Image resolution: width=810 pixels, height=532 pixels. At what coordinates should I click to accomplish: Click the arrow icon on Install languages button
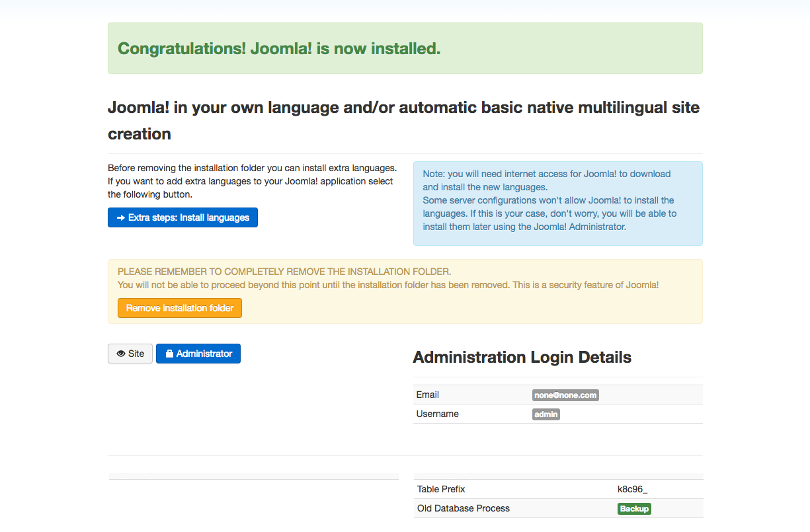[x=121, y=217]
